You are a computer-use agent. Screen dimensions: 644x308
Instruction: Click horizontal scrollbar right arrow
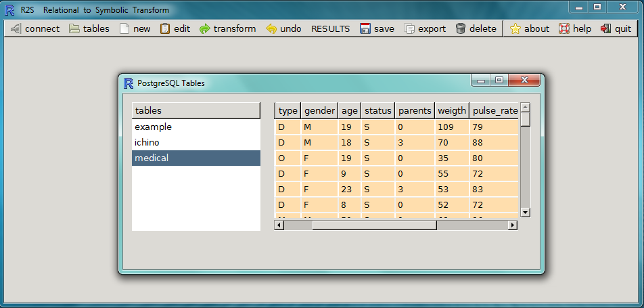pos(513,225)
